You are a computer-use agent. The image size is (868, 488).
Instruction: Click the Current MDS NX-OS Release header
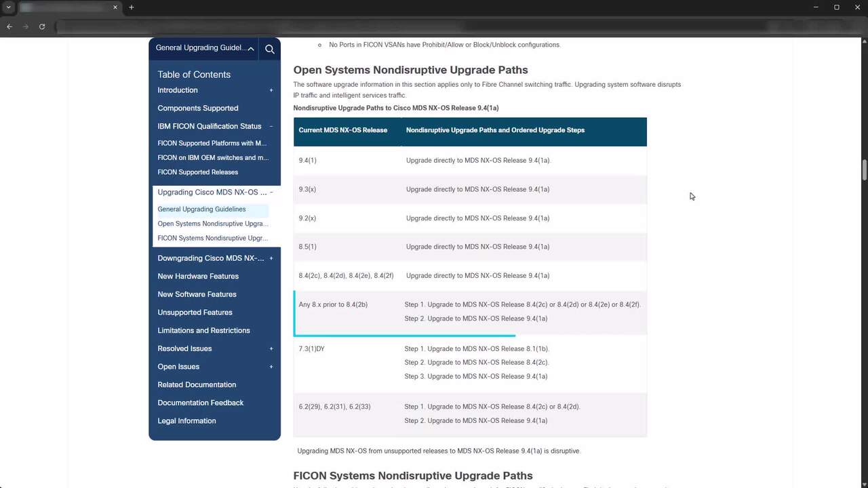(343, 130)
